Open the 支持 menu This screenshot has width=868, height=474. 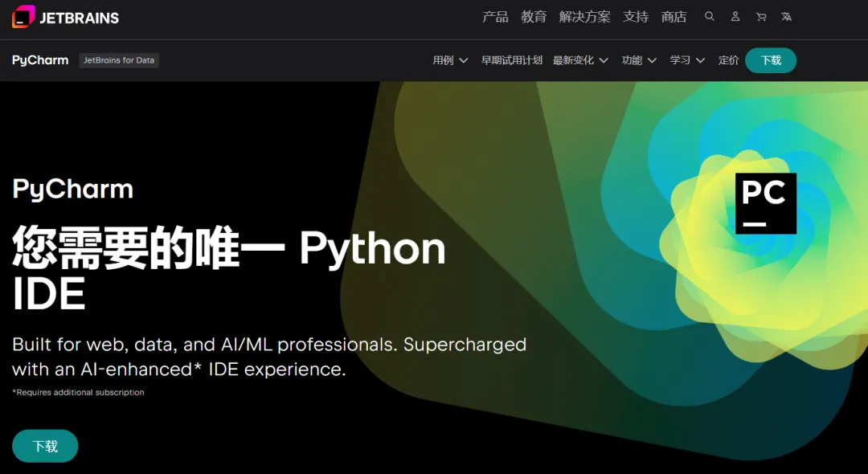point(636,17)
